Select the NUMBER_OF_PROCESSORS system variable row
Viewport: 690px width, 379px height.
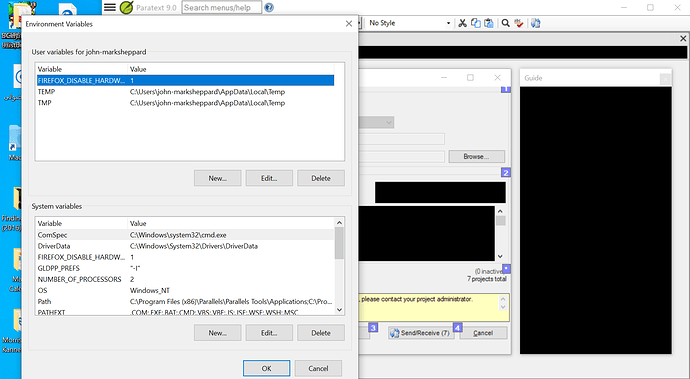185,279
